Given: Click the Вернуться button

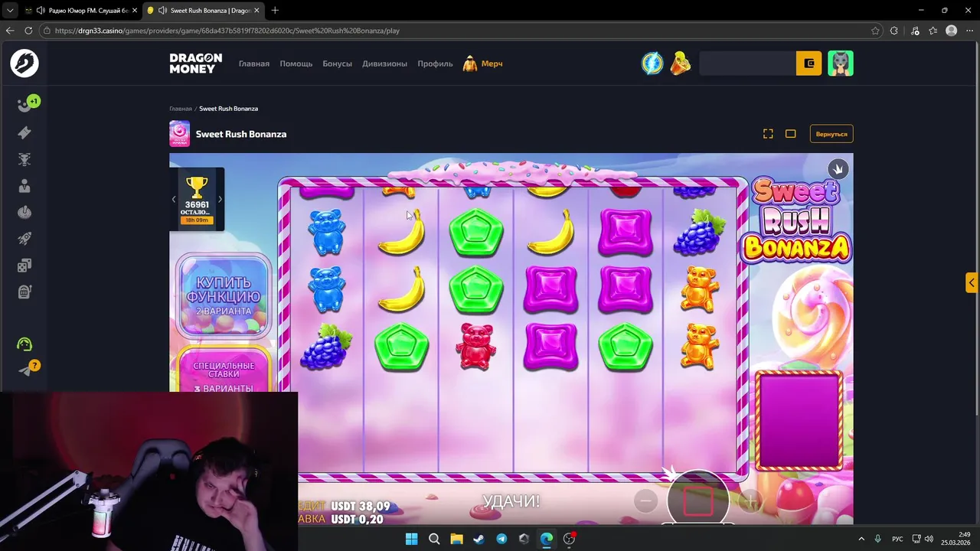Looking at the screenshot, I should 831,134.
